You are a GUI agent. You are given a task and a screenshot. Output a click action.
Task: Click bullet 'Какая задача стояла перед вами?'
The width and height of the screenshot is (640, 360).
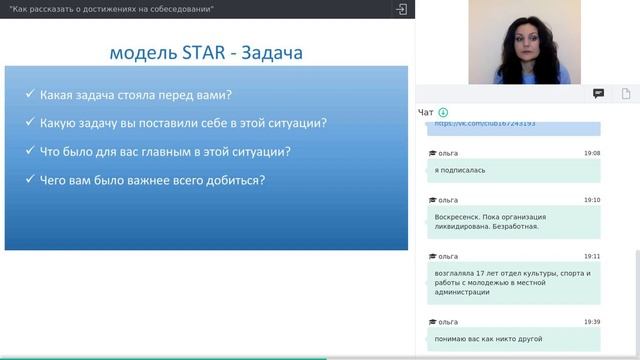point(136,95)
